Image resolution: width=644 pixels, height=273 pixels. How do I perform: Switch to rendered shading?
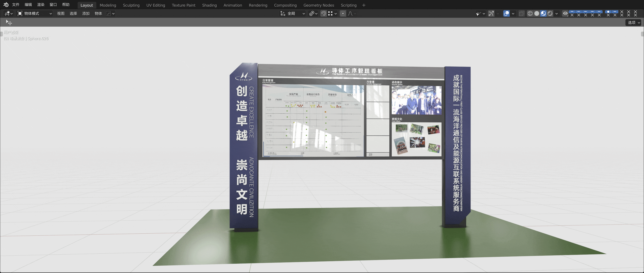click(x=550, y=13)
